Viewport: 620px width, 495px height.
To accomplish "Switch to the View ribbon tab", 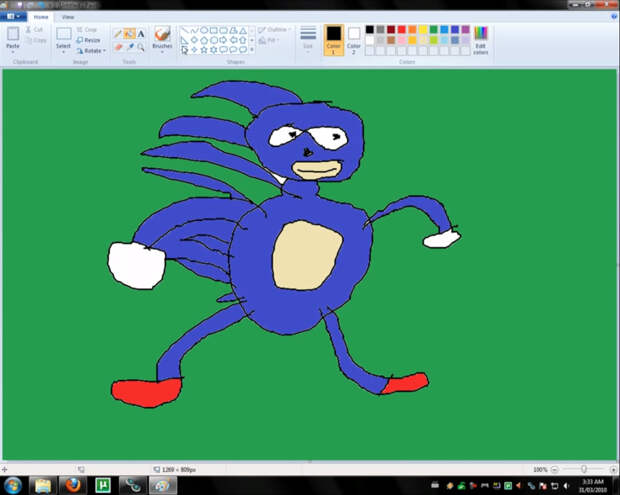I will [x=68, y=17].
